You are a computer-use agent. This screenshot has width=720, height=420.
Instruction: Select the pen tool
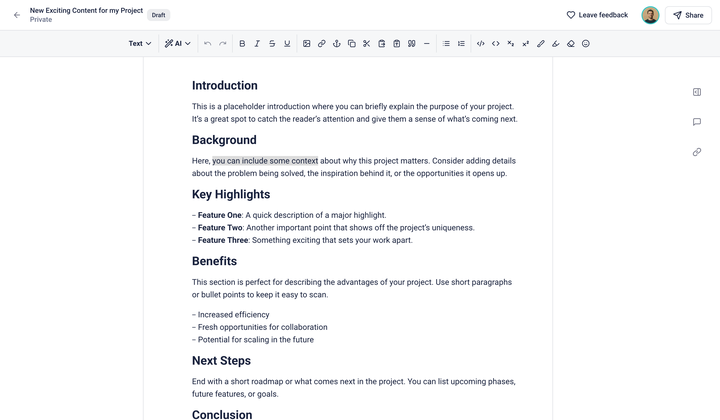[x=540, y=44]
